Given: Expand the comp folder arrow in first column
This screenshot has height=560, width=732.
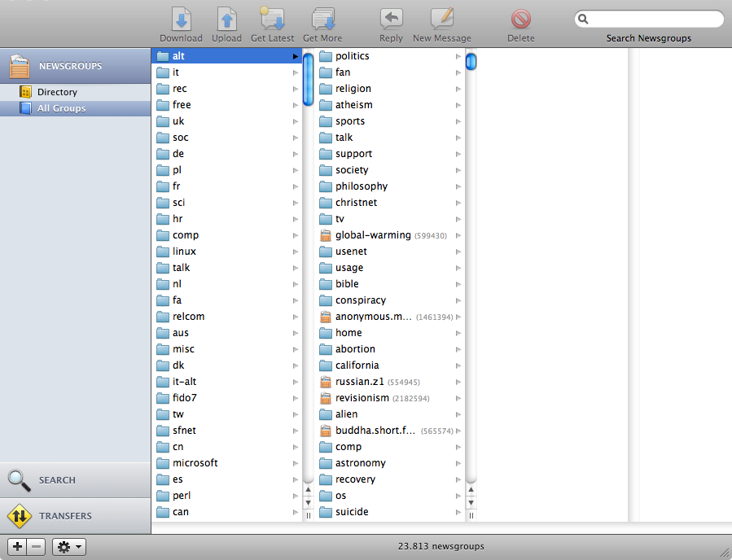Looking at the screenshot, I should click(296, 235).
